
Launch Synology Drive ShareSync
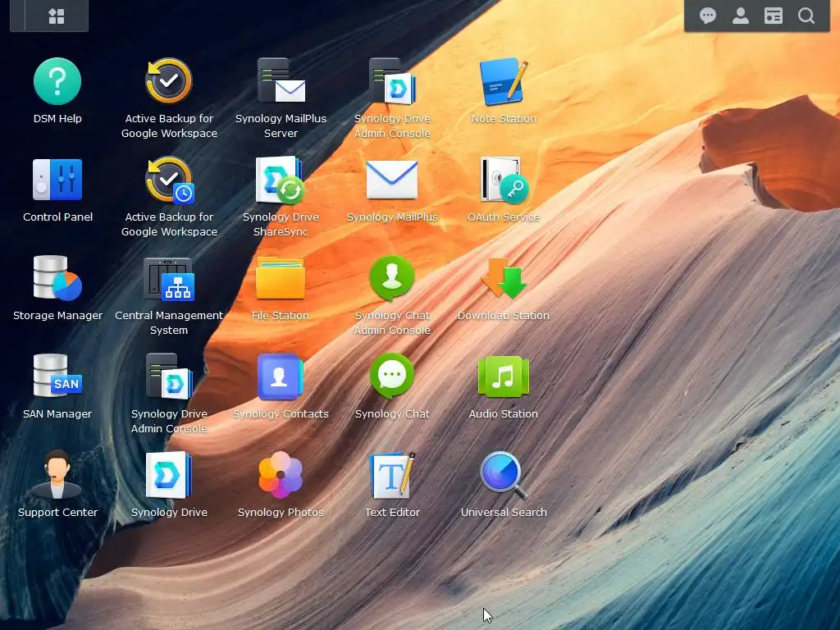281,180
